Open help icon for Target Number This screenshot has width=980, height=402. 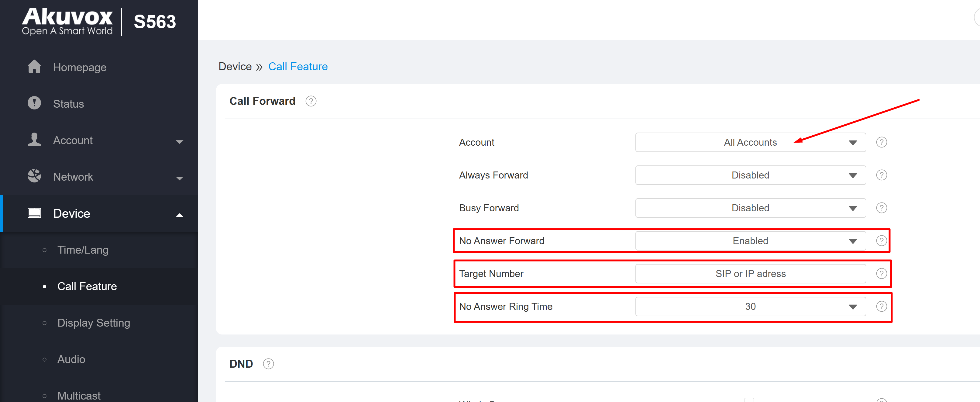tap(882, 274)
